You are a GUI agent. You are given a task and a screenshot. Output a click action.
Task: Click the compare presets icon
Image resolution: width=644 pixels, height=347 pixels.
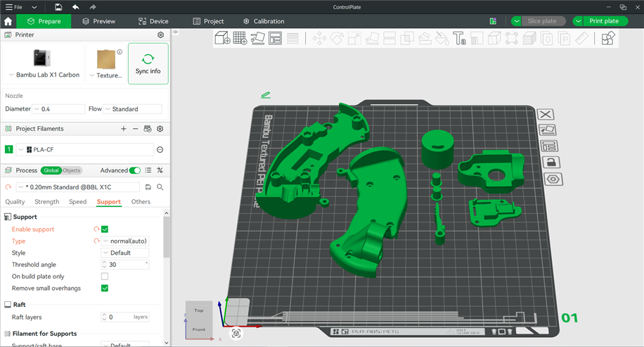pyautogui.click(x=160, y=170)
